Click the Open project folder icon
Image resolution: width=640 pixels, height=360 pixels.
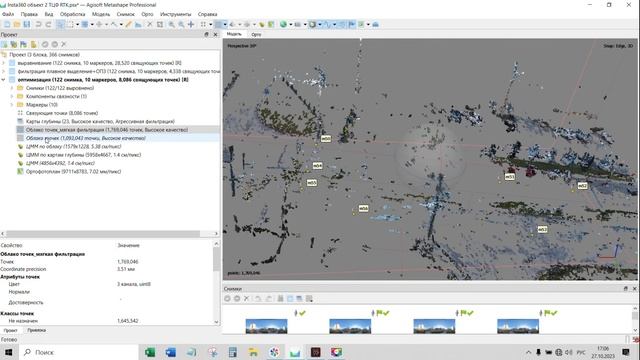(17, 24)
